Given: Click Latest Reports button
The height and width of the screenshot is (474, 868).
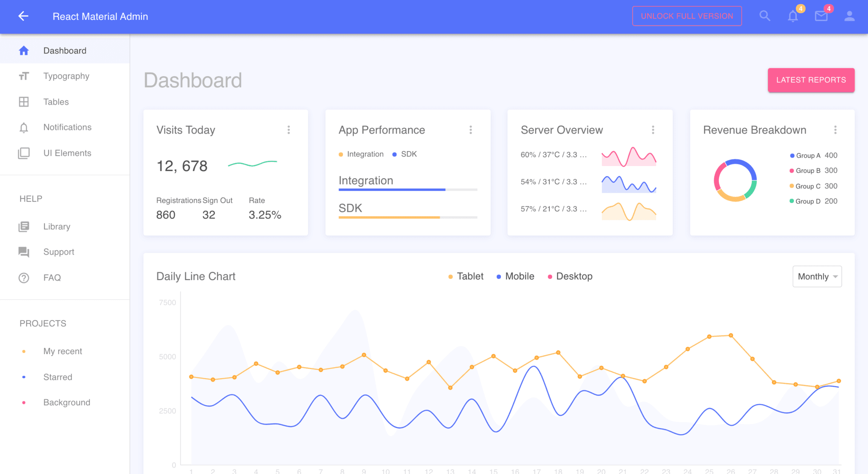Looking at the screenshot, I should [x=811, y=80].
